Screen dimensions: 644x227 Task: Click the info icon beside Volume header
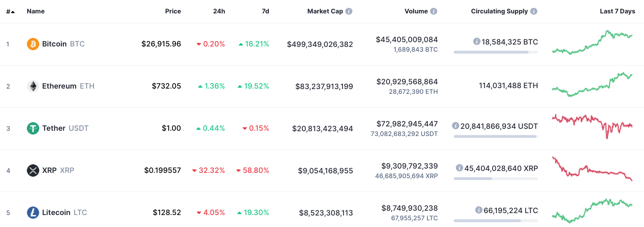tap(434, 11)
